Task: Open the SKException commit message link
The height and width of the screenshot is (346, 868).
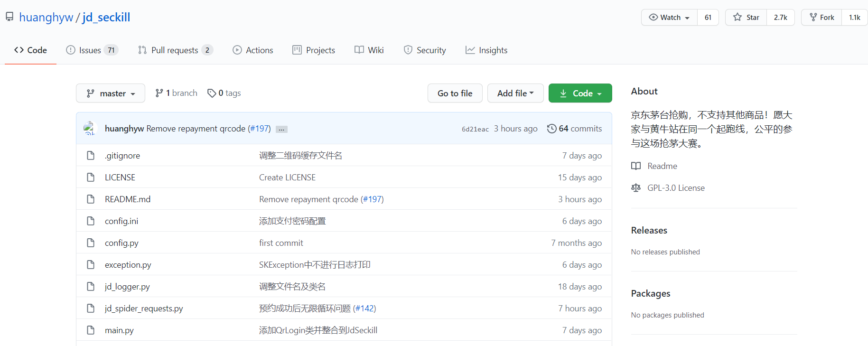Action: (x=315, y=265)
